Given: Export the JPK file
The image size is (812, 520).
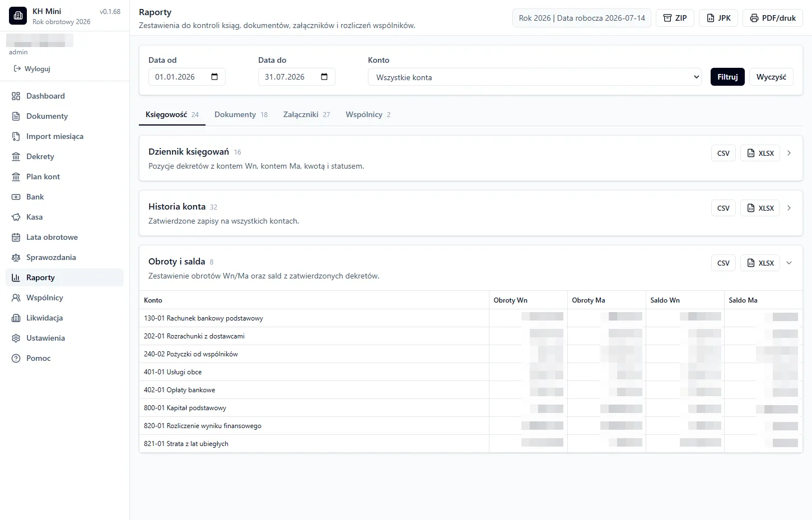Looking at the screenshot, I should point(718,18).
